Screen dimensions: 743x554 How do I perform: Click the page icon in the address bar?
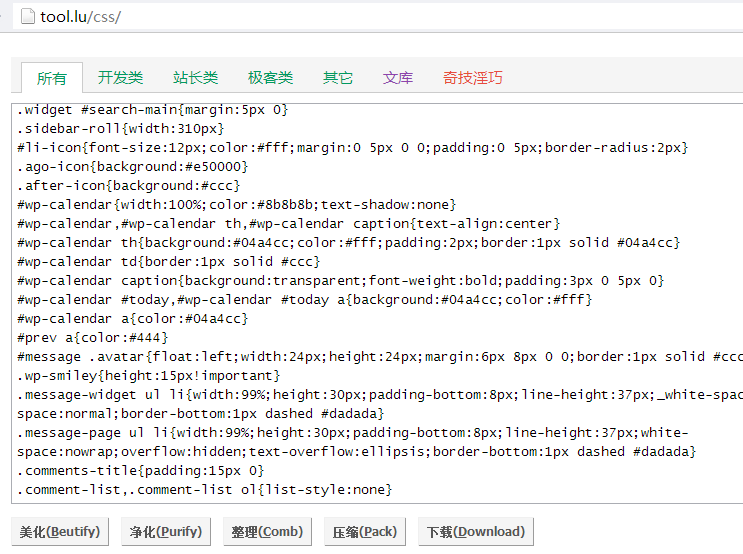coord(27,17)
